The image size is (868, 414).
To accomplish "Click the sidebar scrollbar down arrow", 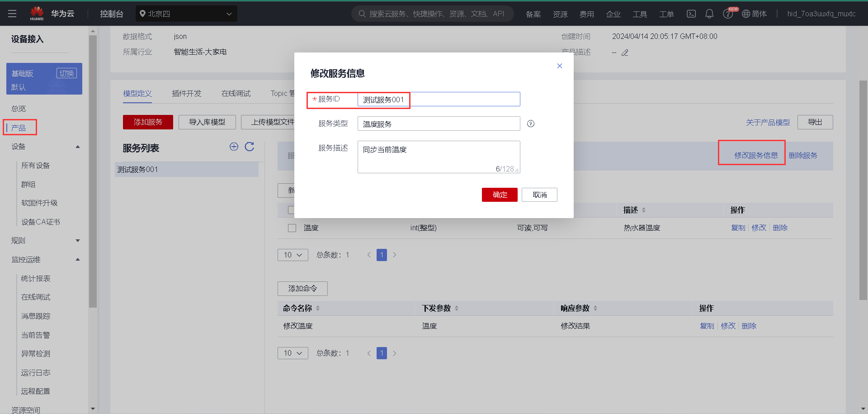I will click(93, 409).
